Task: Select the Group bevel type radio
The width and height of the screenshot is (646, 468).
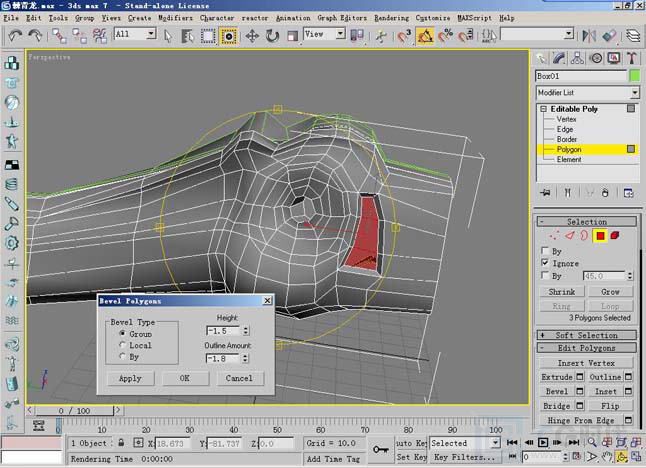Action: (122, 333)
